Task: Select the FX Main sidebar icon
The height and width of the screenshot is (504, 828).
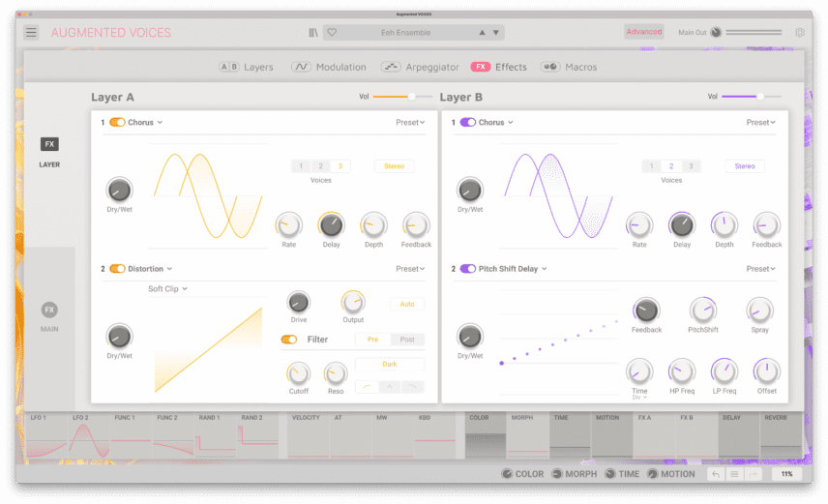Action: coord(49,311)
